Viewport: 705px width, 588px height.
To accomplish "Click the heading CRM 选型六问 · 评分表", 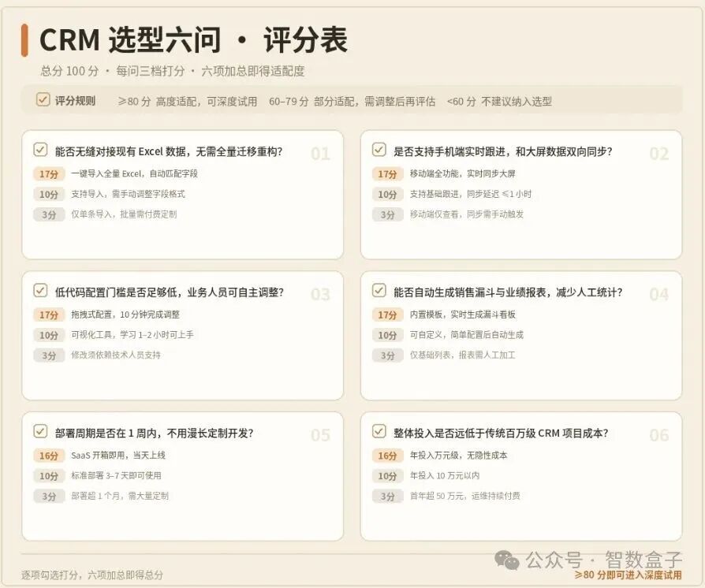I will (x=194, y=39).
